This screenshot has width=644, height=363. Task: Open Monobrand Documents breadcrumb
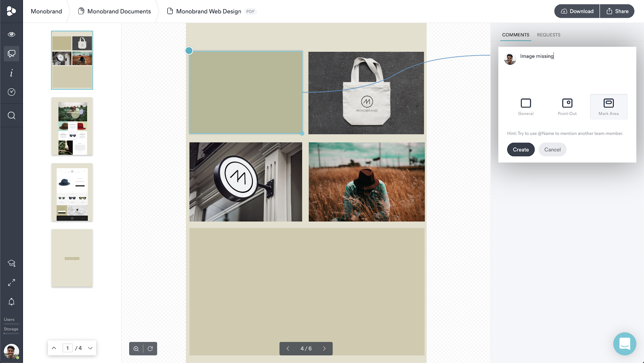(x=114, y=11)
